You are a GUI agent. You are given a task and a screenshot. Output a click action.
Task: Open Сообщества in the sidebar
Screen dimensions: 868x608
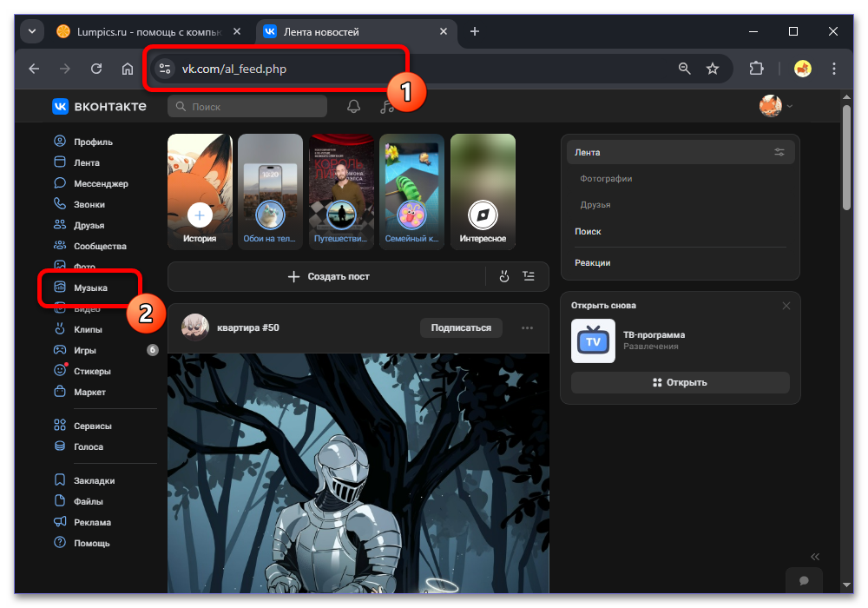click(90, 246)
